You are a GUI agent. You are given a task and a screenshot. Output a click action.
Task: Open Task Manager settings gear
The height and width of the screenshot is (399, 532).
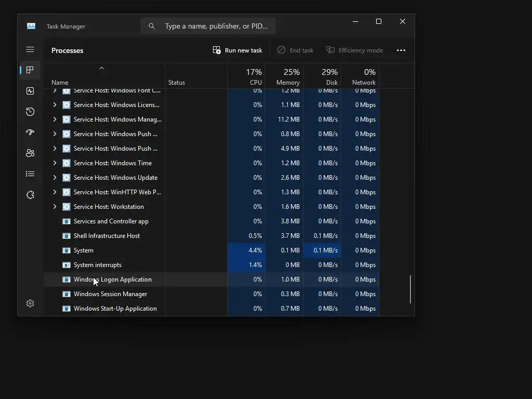(x=30, y=303)
